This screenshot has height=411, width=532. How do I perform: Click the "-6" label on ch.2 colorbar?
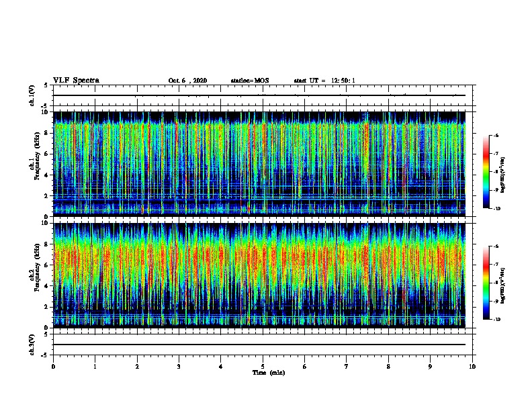tap(496, 246)
